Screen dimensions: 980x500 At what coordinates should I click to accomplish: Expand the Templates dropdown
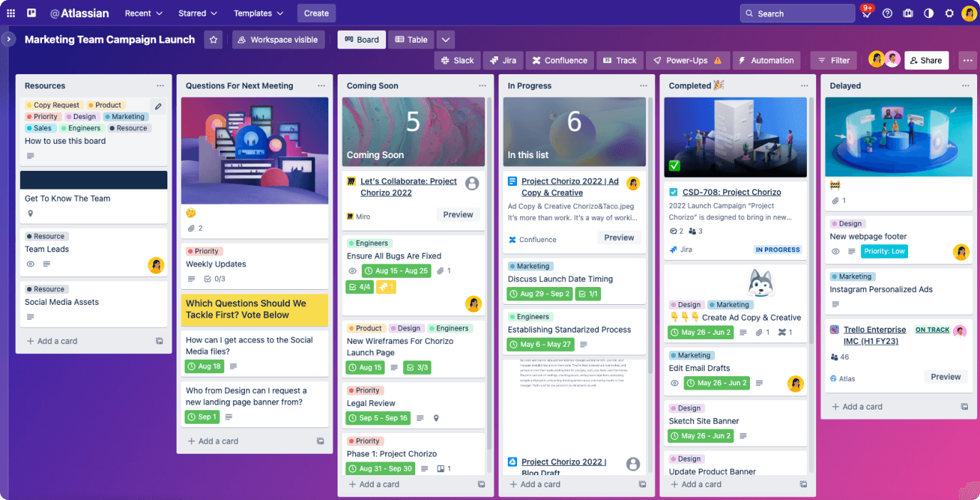pyautogui.click(x=258, y=13)
